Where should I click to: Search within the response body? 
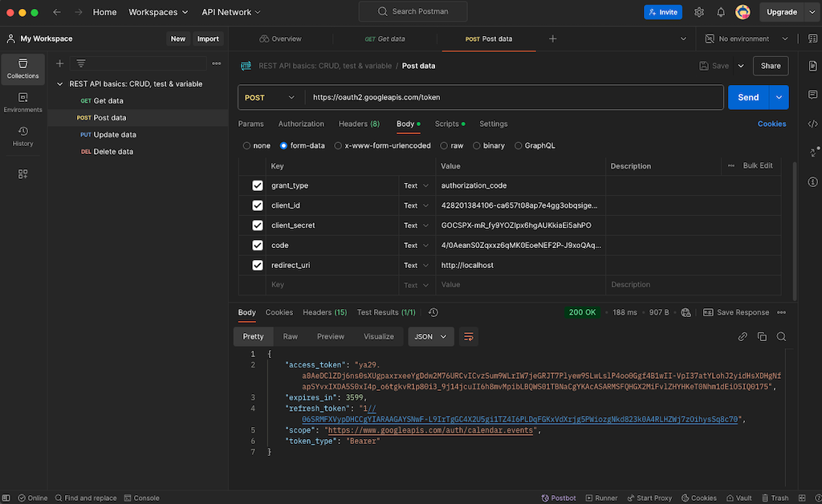pyautogui.click(x=781, y=337)
